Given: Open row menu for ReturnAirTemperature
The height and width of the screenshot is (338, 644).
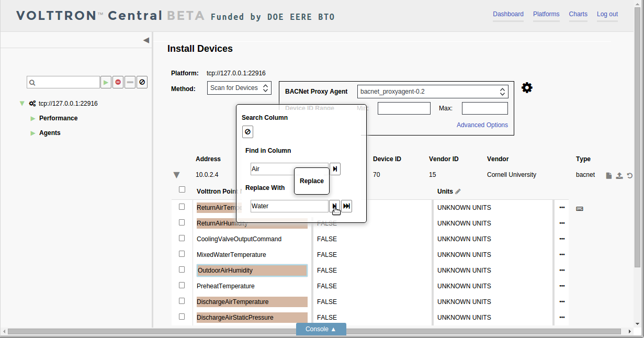Looking at the screenshot, I should [x=562, y=208].
